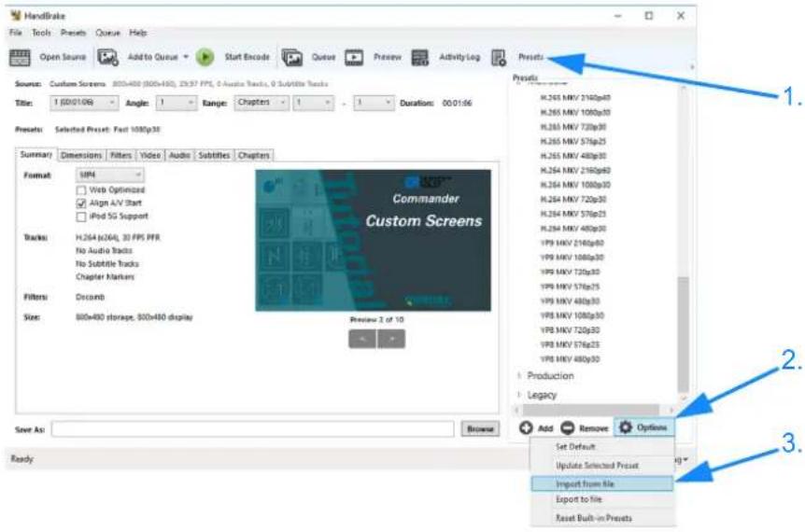Choose Reset Built-in Presets
Image resolution: width=805 pixels, height=532 pixels.
pyautogui.click(x=601, y=518)
